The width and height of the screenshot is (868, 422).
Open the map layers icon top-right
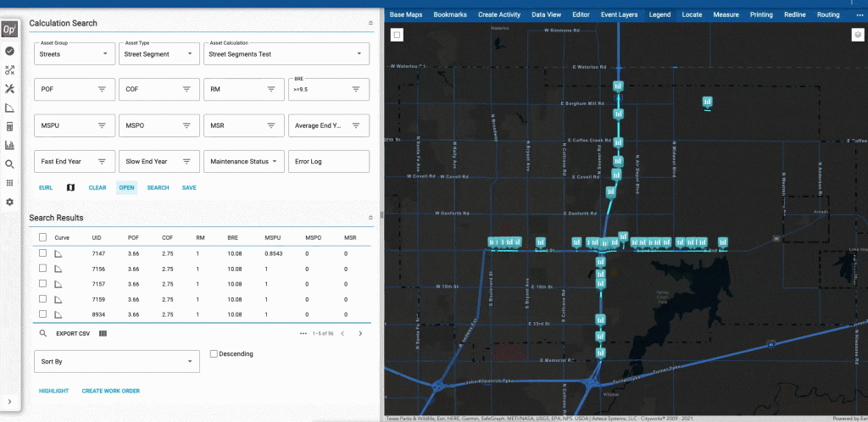858,35
